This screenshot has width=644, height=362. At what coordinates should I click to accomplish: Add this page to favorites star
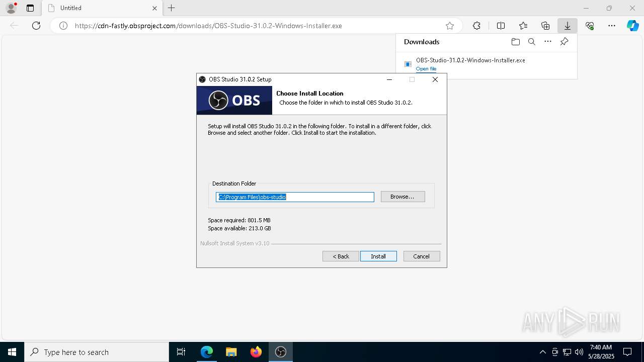(x=450, y=26)
